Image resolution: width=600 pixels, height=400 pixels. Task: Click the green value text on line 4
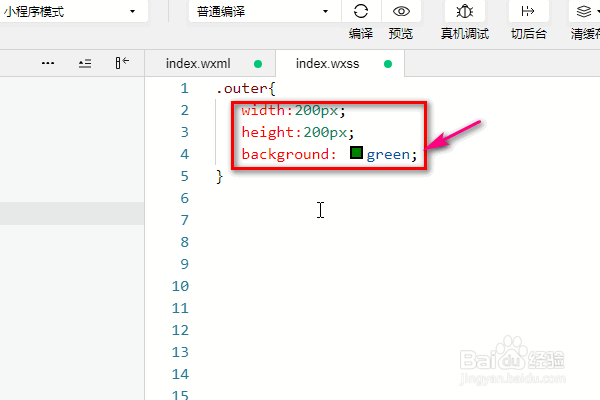coord(388,155)
